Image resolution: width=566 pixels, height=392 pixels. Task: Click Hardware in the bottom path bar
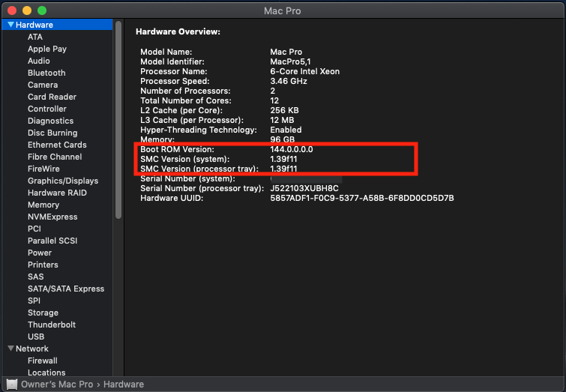click(124, 384)
